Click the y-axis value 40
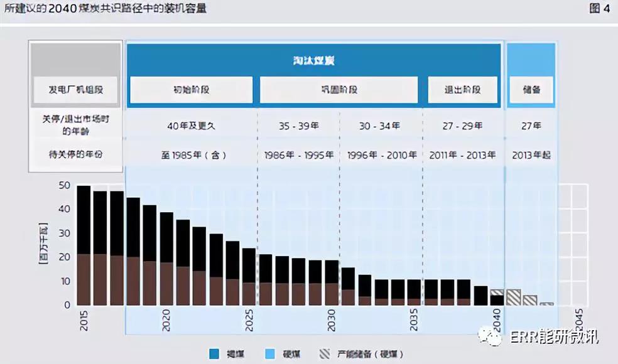Viewport: 618px width, 364px height. click(x=64, y=209)
